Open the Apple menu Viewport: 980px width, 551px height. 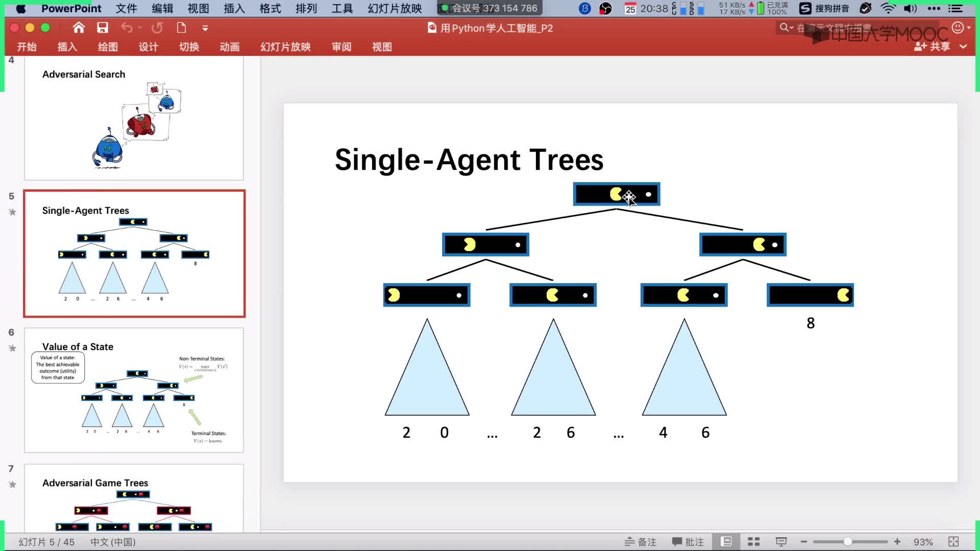(x=21, y=9)
